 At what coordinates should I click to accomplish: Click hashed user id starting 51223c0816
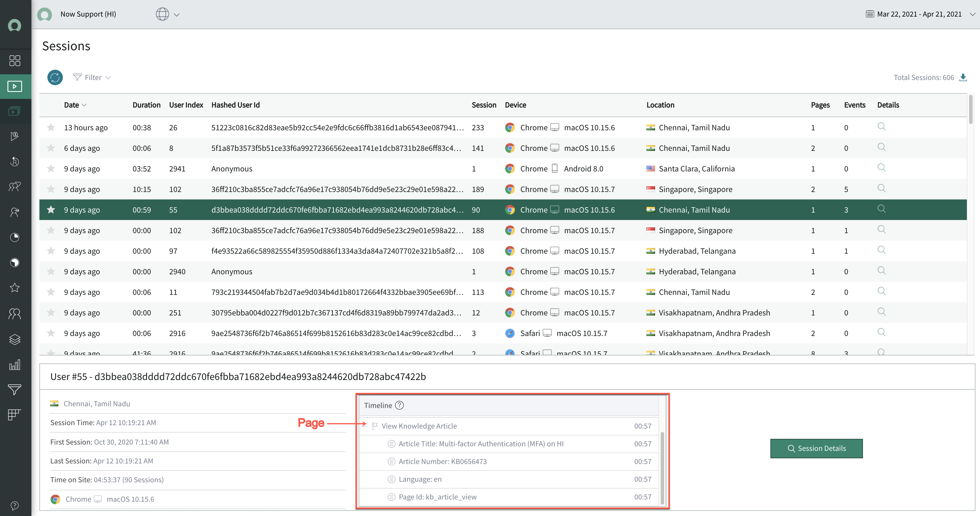[x=338, y=127]
